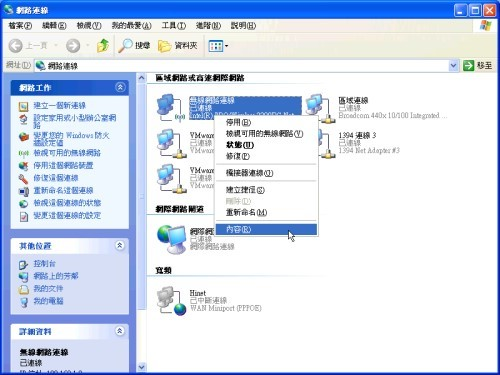The height and width of the screenshot is (375, 500).
Task: Open the Help (說明) menu
Action: (x=243, y=26)
